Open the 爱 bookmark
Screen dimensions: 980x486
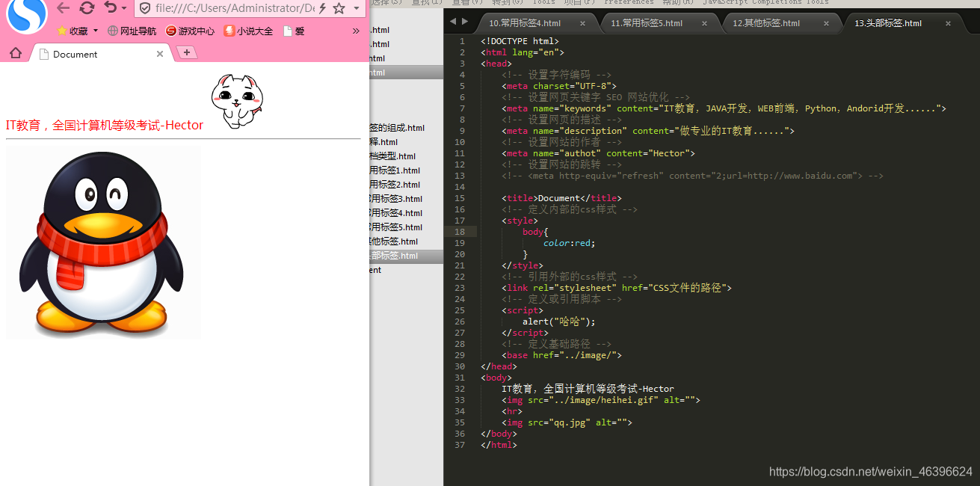(293, 31)
